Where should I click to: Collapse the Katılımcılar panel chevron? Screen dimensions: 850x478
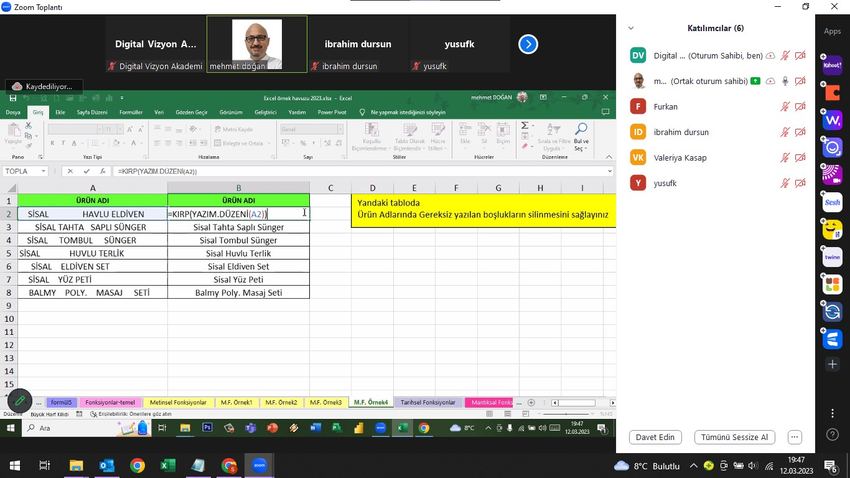click(631, 28)
